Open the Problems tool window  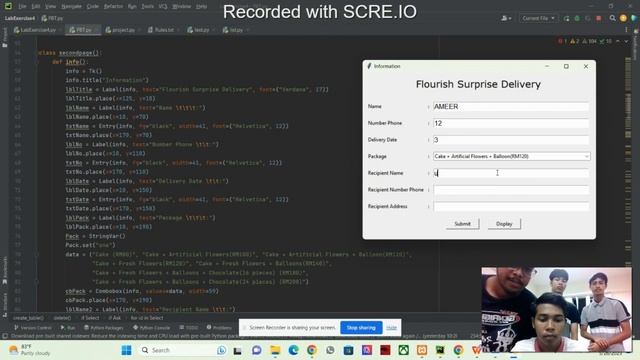219,327
